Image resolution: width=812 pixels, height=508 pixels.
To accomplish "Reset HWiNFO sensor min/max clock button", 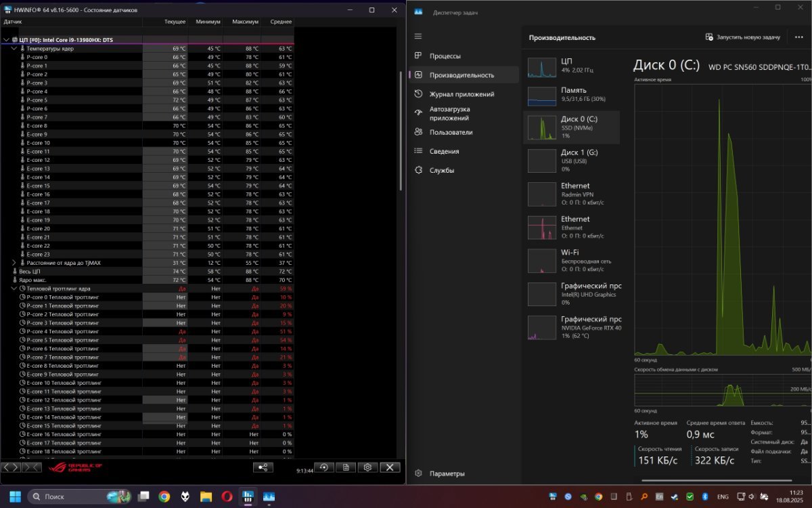I will point(324,467).
